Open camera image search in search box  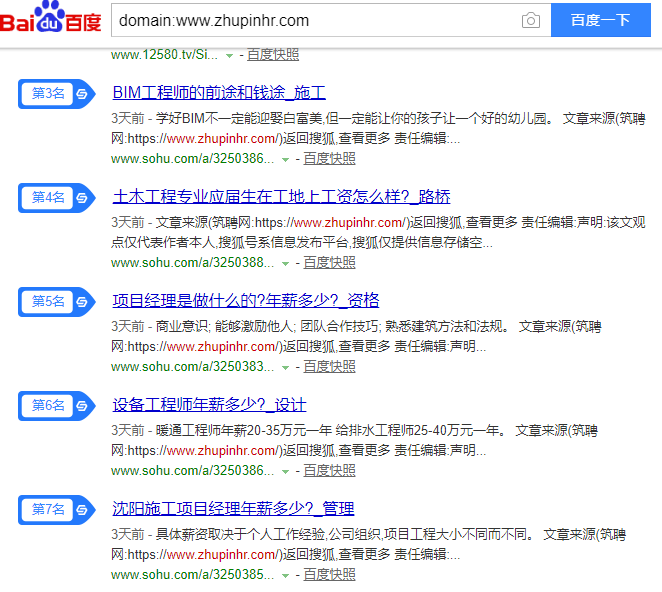531,20
